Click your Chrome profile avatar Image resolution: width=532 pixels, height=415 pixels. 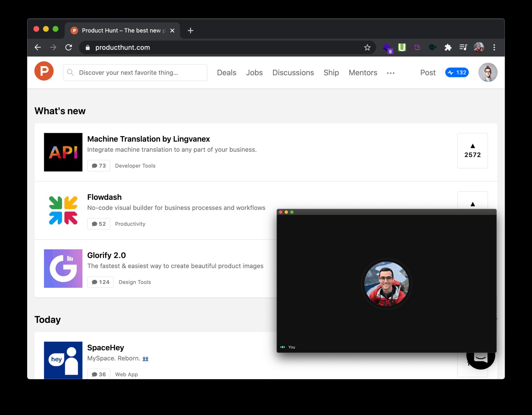click(479, 47)
